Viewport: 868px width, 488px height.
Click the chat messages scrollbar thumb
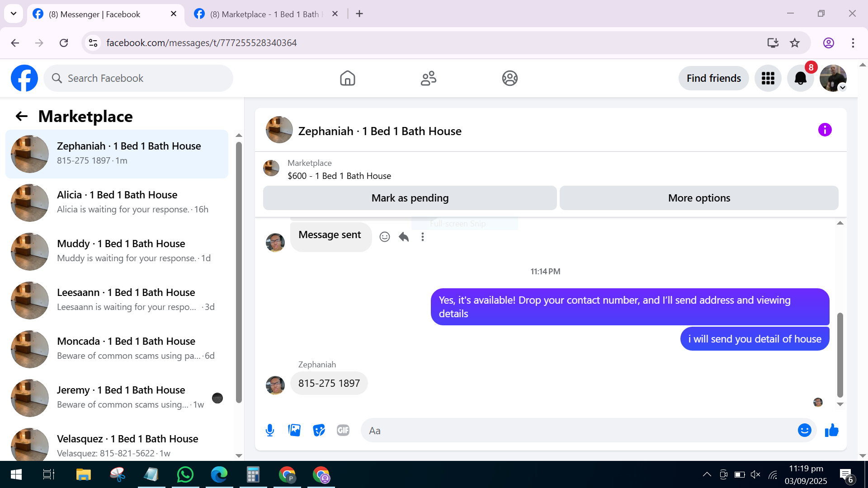pos(840,355)
